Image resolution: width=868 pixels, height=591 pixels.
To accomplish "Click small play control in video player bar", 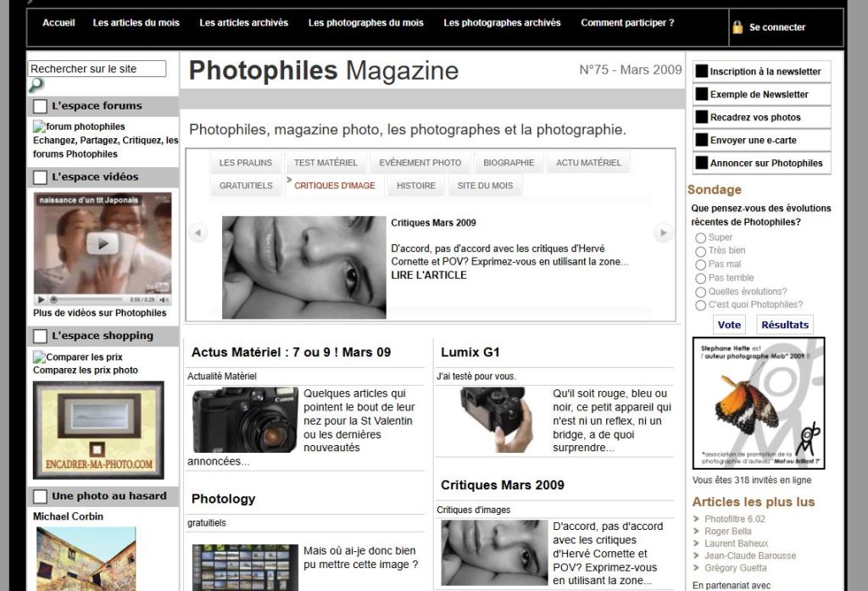I will click(x=41, y=299).
